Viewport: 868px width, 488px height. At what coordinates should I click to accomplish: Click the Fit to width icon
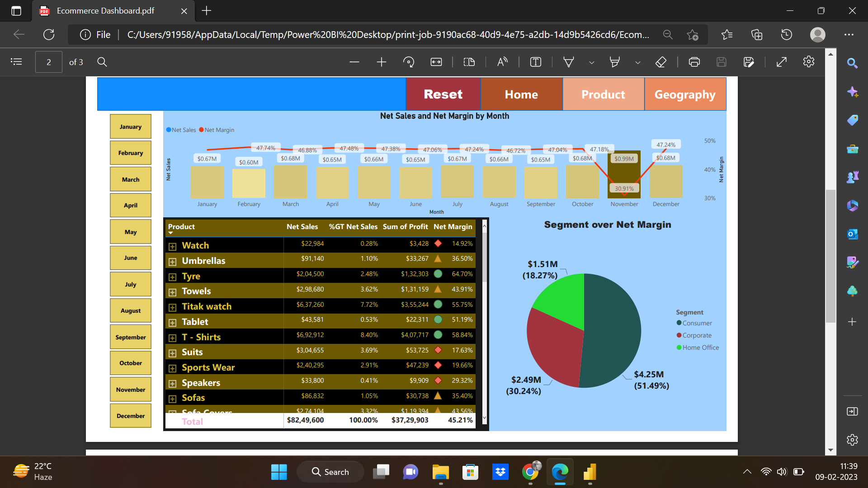point(436,62)
